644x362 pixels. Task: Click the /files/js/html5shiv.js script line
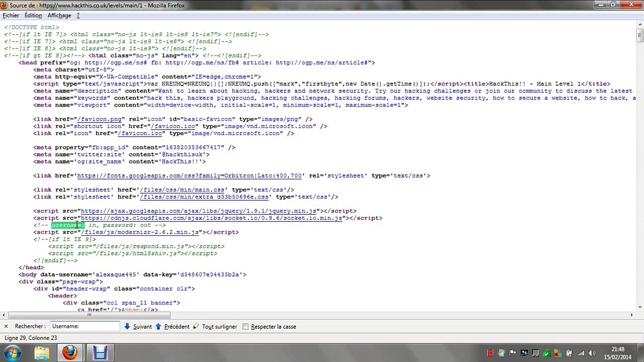(133, 253)
